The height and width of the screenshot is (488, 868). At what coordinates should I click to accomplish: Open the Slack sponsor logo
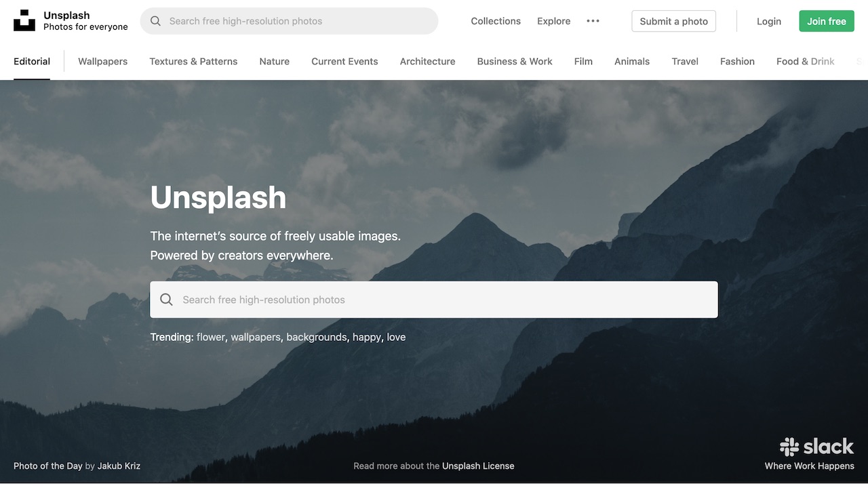pyautogui.click(x=816, y=447)
